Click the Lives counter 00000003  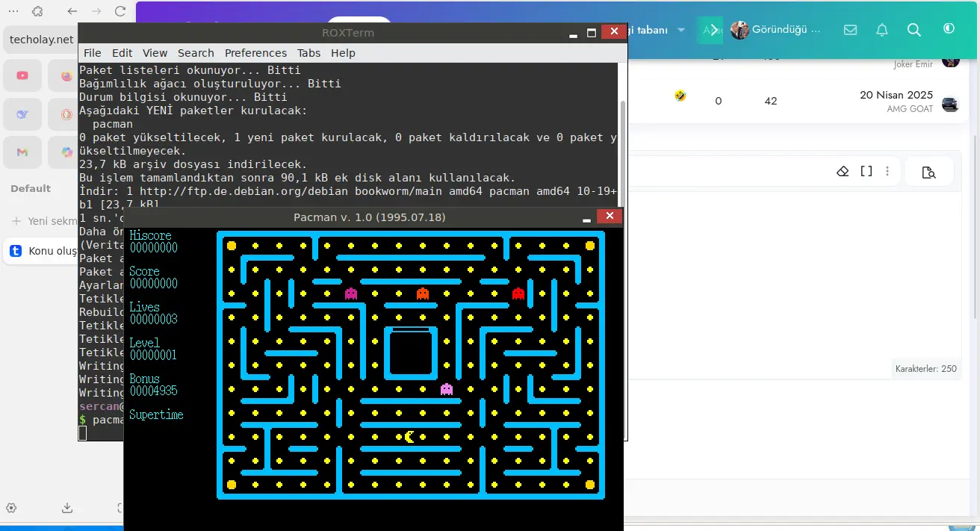(x=153, y=320)
